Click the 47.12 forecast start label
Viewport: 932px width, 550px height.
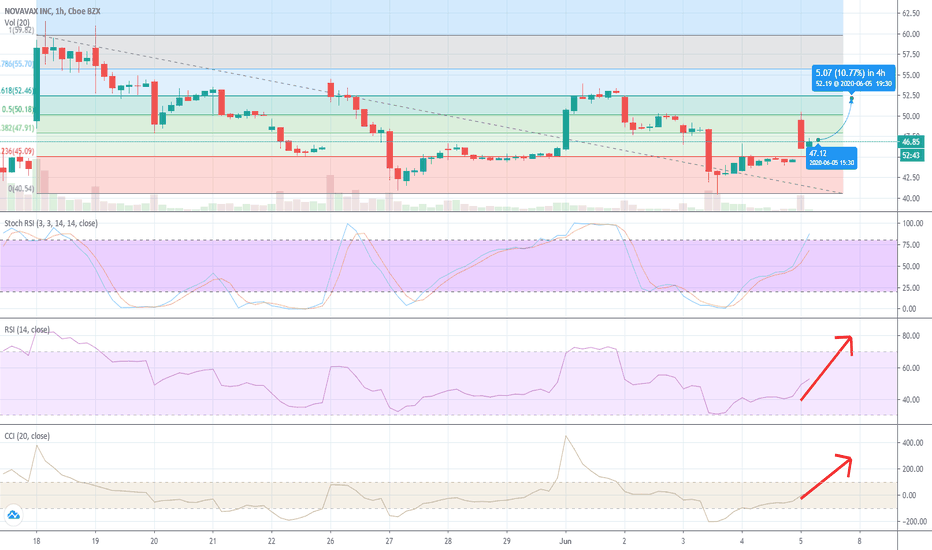pos(832,158)
